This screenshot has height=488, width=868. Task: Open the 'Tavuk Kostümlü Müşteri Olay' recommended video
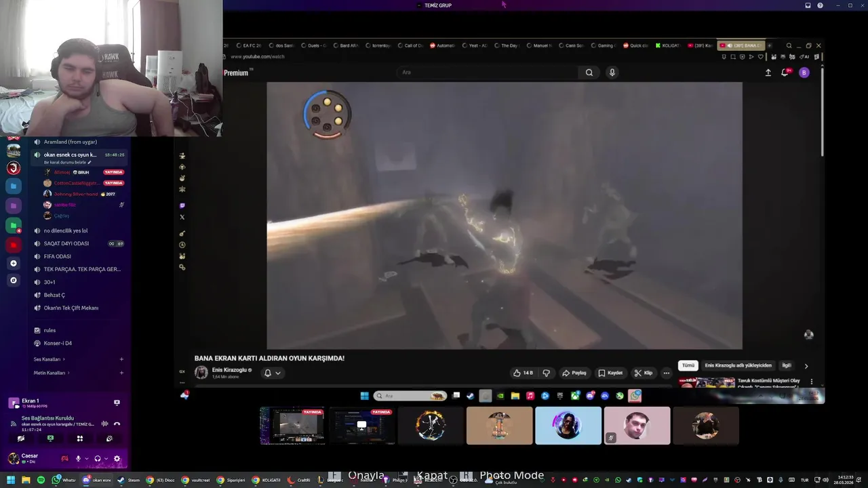pyautogui.click(x=768, y=381)
